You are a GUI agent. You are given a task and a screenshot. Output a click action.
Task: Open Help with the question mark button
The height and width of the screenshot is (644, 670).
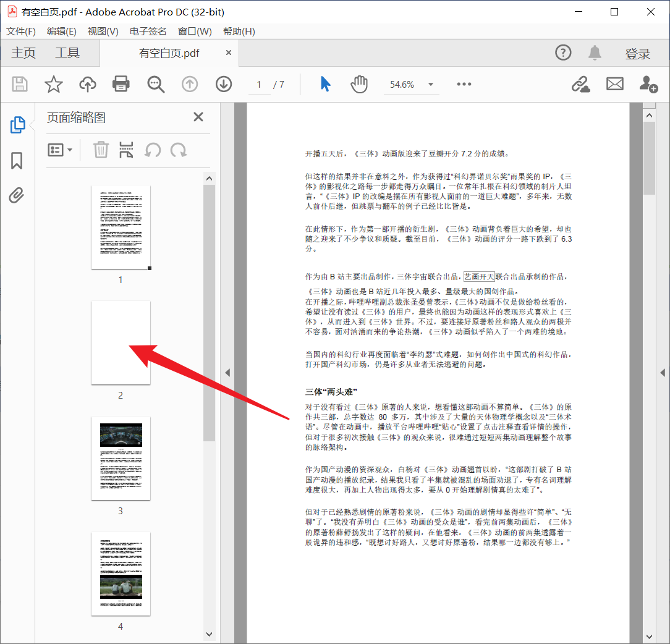[x=563, y=53]
